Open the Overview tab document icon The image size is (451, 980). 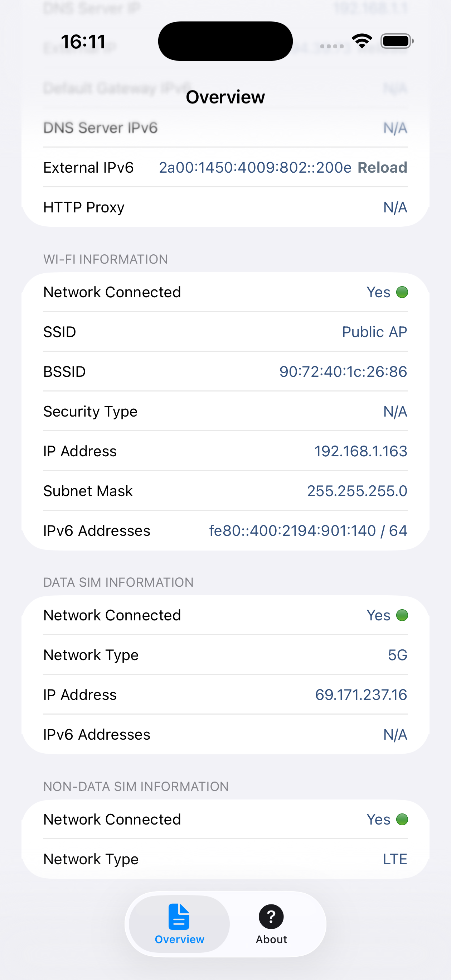[x=179, y=917]
